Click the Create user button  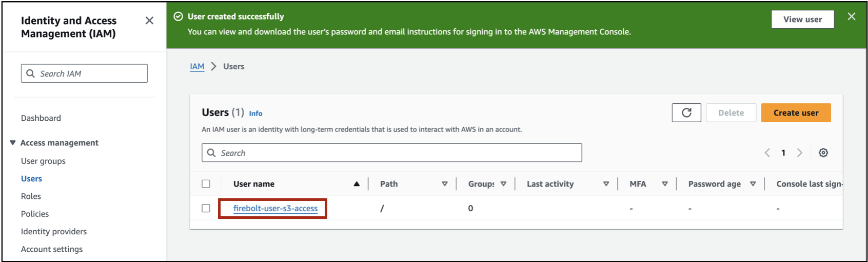pyautogui.click(x=796, y=113)
